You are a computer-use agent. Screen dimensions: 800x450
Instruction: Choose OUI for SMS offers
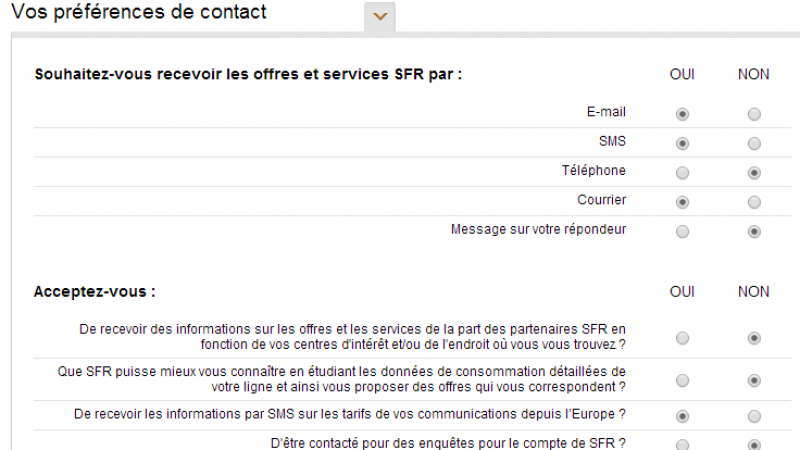tap(682, 143)
